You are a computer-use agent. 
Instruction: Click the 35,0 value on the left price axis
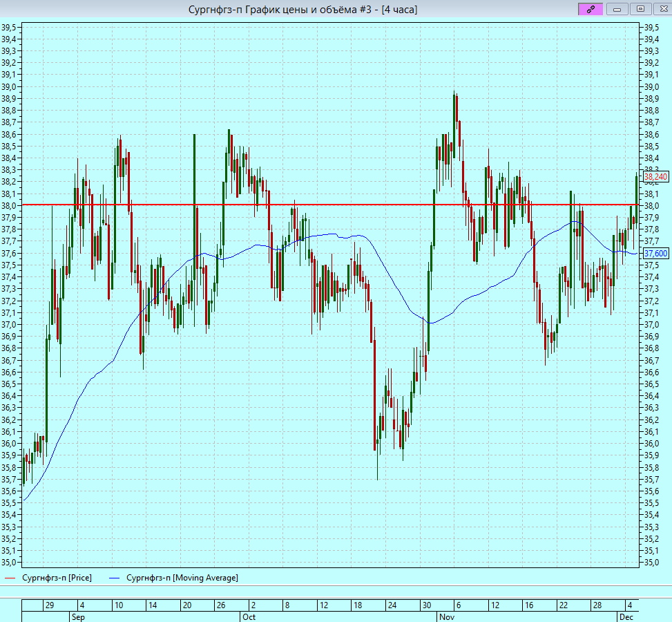[8, 563]
